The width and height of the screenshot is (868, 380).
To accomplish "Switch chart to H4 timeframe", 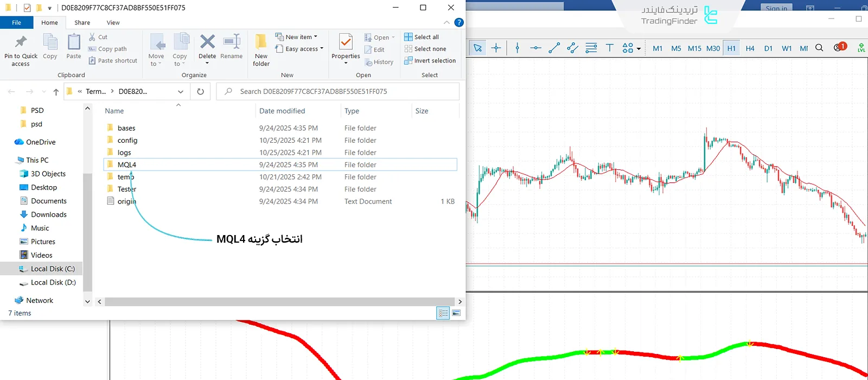I will 750,48.
